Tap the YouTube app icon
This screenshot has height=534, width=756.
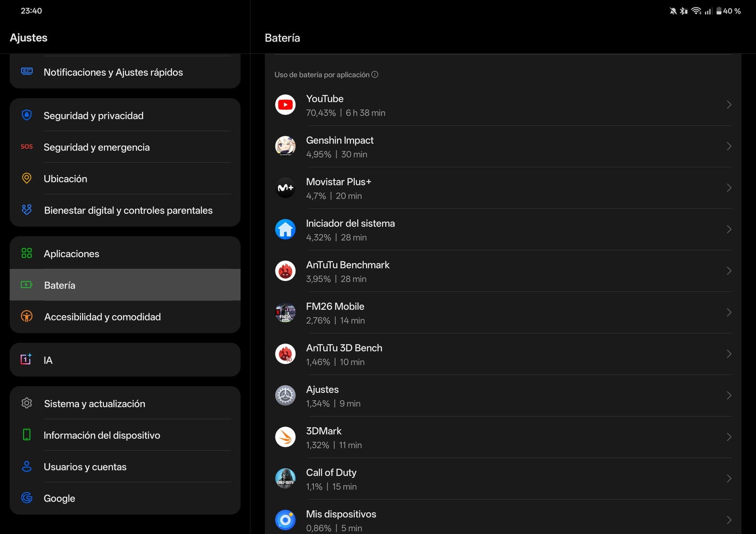(285, 105)
